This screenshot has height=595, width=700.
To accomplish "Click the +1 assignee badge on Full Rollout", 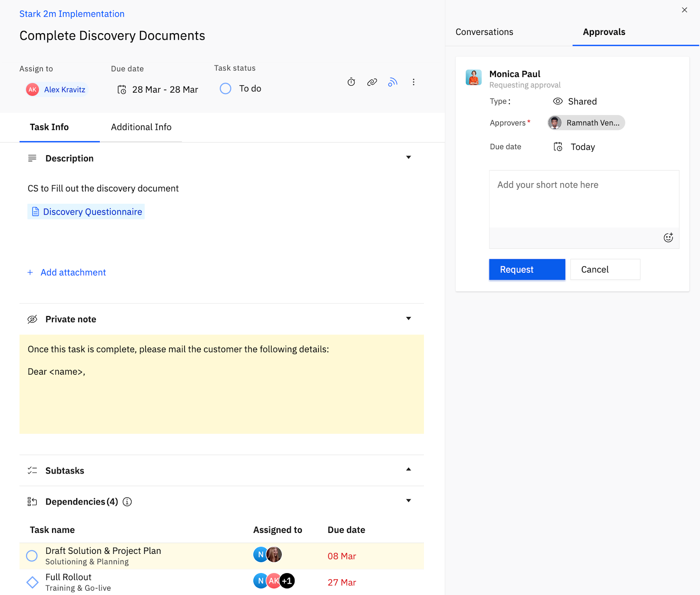I will [x=287, y=581].
